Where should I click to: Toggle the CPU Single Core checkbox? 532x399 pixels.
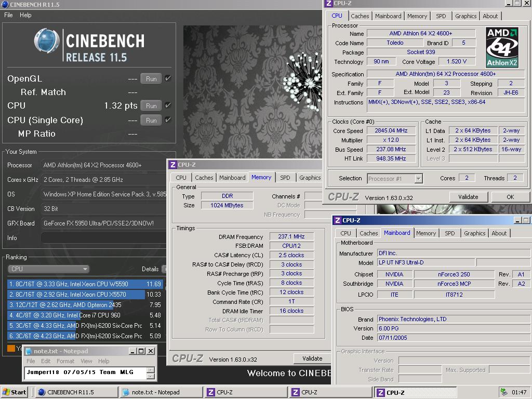click(168, 120)
